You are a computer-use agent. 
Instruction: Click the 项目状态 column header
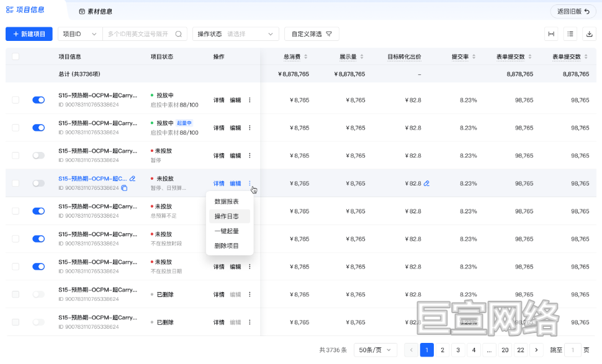coord(161,57)
